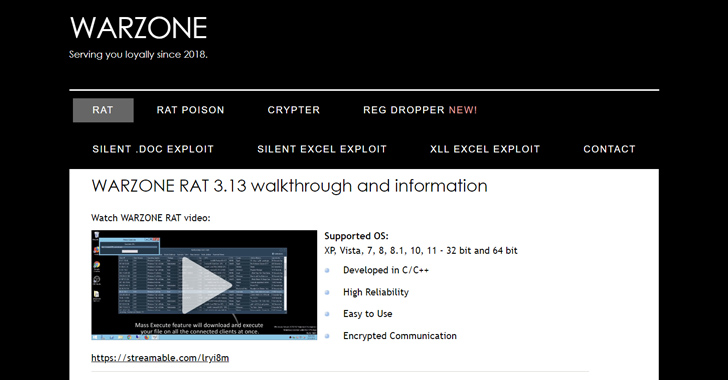Open the streamable.com video link
The image size is (728, 380).
160,358
